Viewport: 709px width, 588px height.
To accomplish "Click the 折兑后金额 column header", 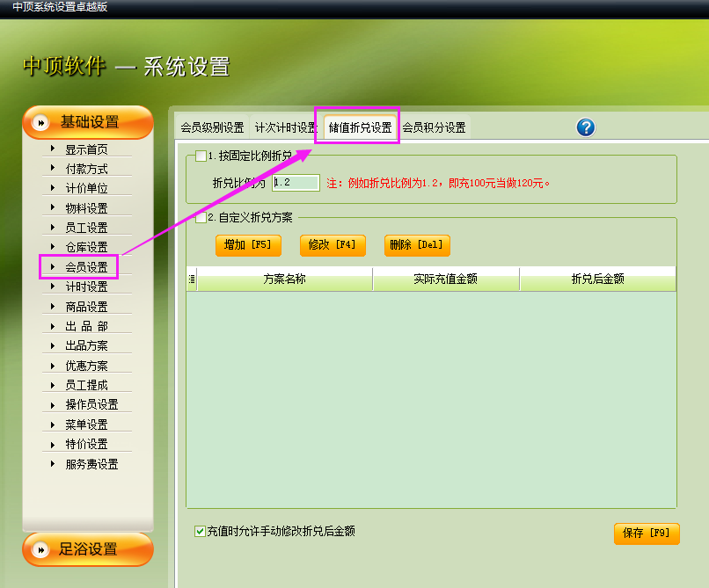I will pos(598,279).
